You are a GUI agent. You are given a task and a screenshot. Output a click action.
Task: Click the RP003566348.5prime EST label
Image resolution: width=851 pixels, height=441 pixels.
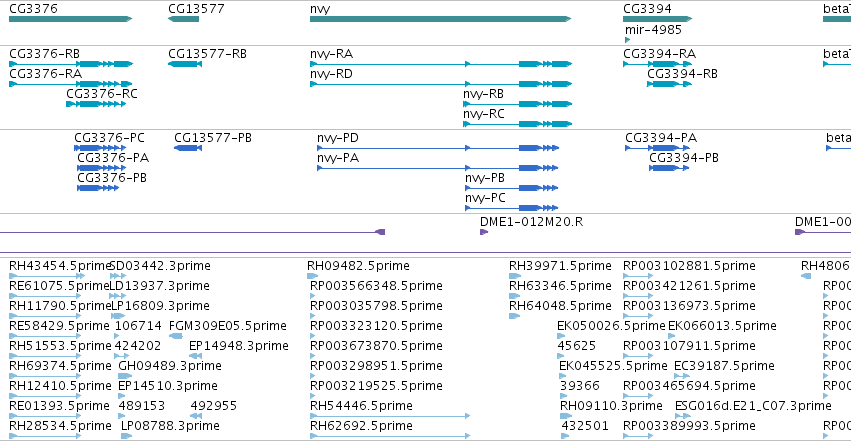(x=376, y=286)
